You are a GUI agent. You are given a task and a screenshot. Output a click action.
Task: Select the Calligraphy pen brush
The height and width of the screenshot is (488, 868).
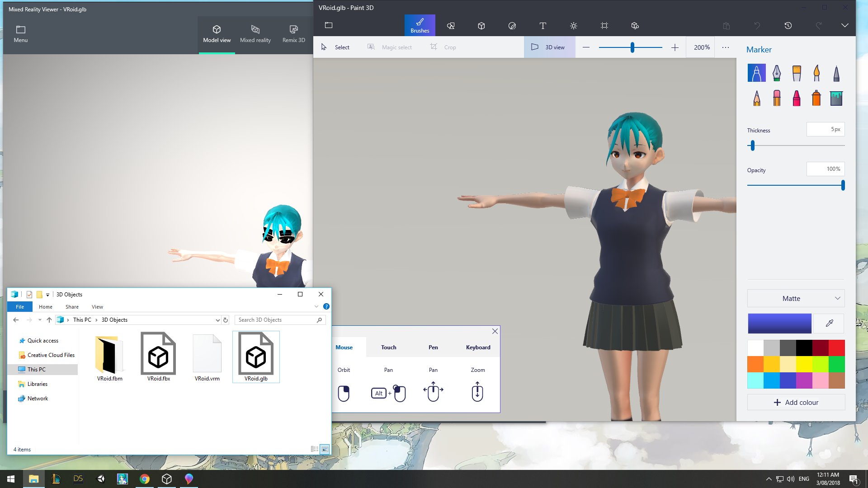[x=777, y=73]
